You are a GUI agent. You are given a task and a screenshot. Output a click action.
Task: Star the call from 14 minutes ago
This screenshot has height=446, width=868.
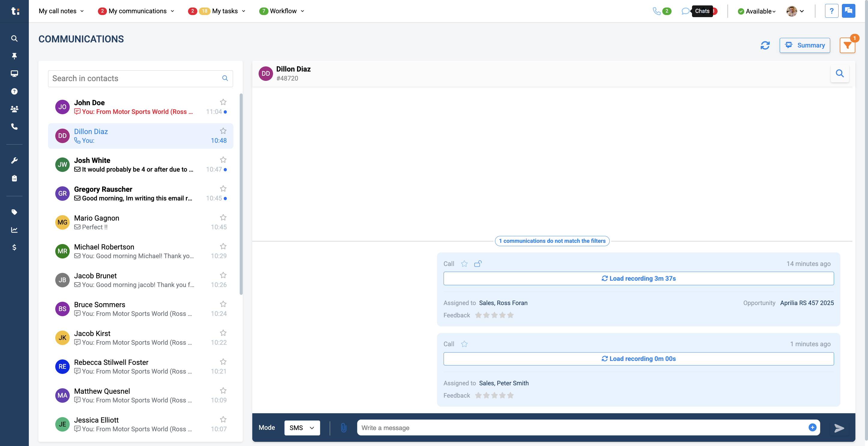tap(464, 264)
